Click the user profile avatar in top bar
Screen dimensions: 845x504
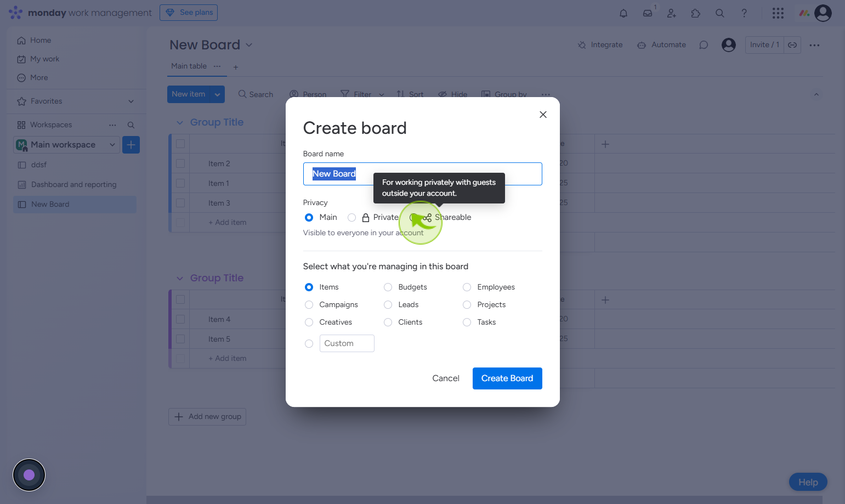tap(823, 13)
